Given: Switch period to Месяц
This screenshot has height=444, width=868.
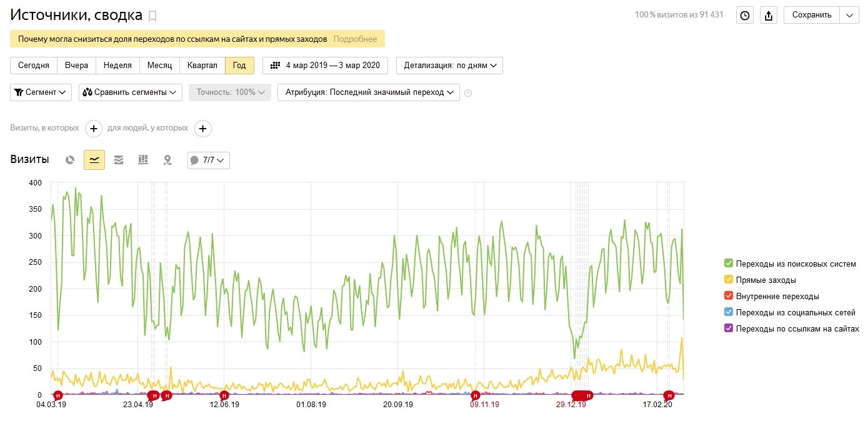Looking at the screenshot, I should tap(159, 66).
